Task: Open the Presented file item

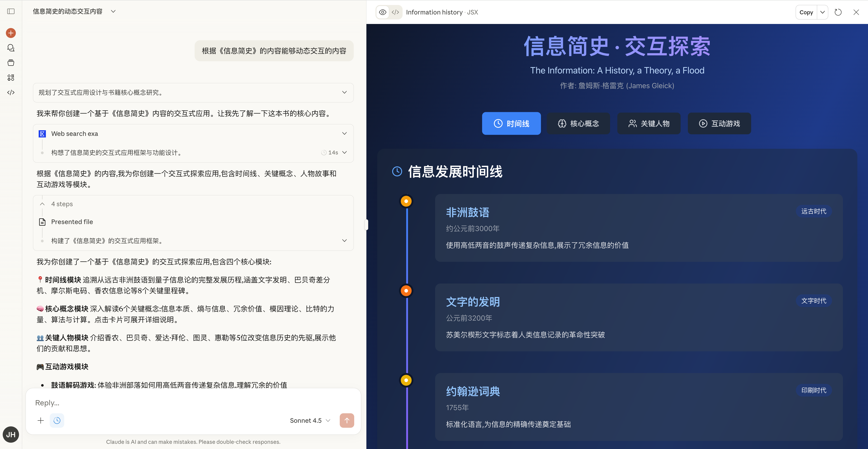Action: [72, 222]
